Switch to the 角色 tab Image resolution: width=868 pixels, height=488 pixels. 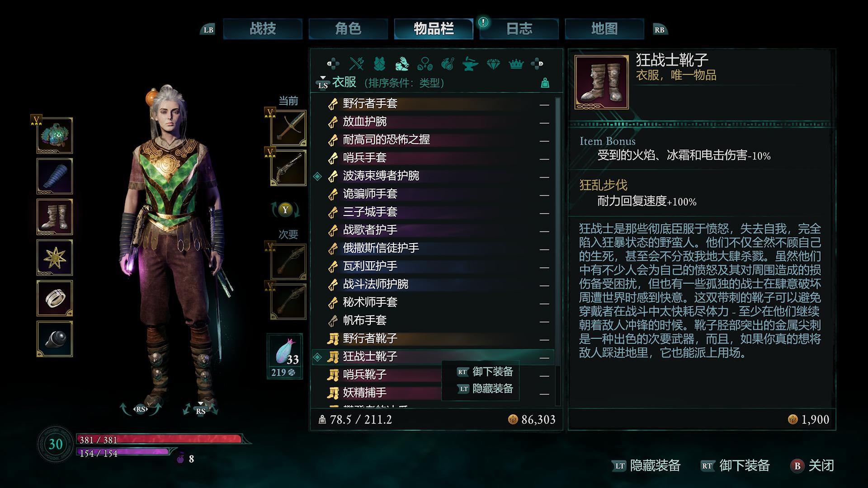pos(348,29)
